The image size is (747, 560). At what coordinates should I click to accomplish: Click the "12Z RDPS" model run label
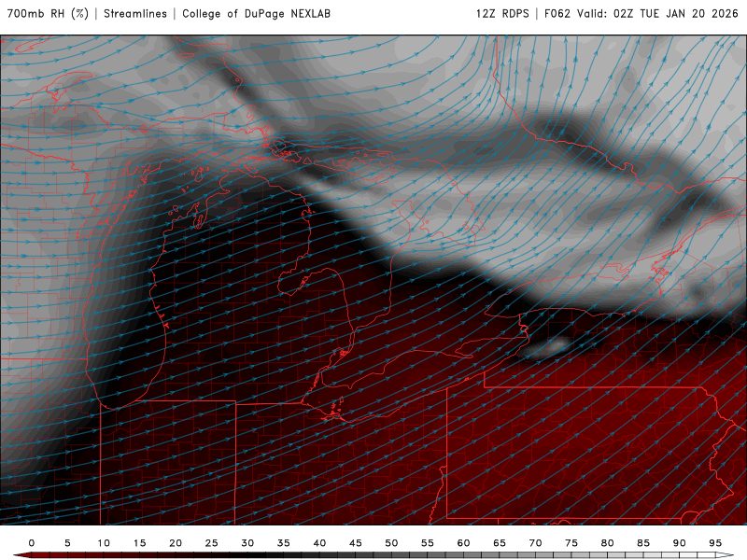click(502, 14)
